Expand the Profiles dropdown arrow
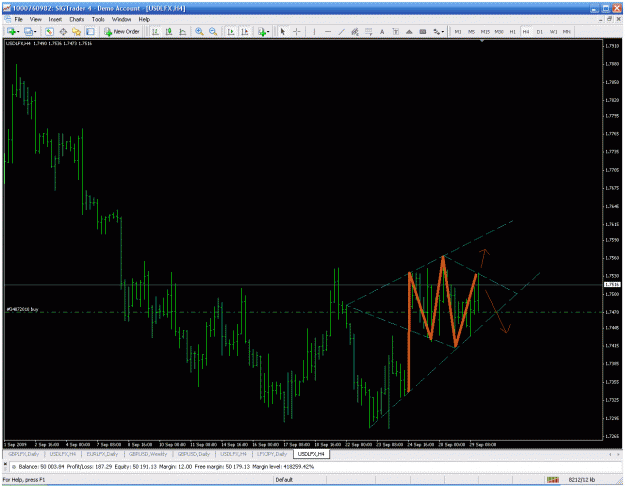This screenshot has width=625, height=486. 35,32
